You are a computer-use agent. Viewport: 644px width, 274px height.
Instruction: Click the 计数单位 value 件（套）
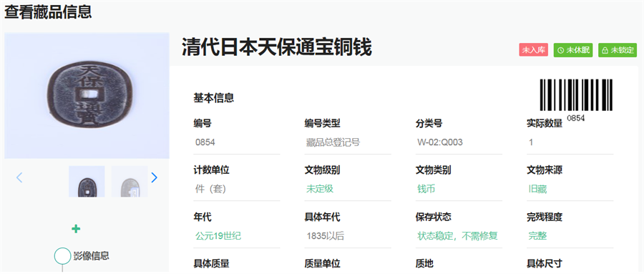coord(210,189)
